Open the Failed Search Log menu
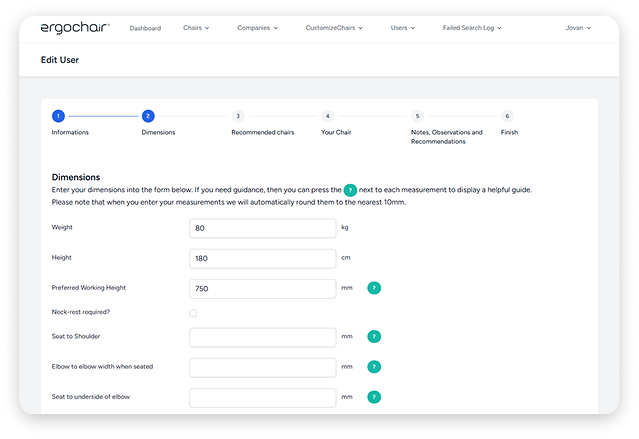 point(471,28)
